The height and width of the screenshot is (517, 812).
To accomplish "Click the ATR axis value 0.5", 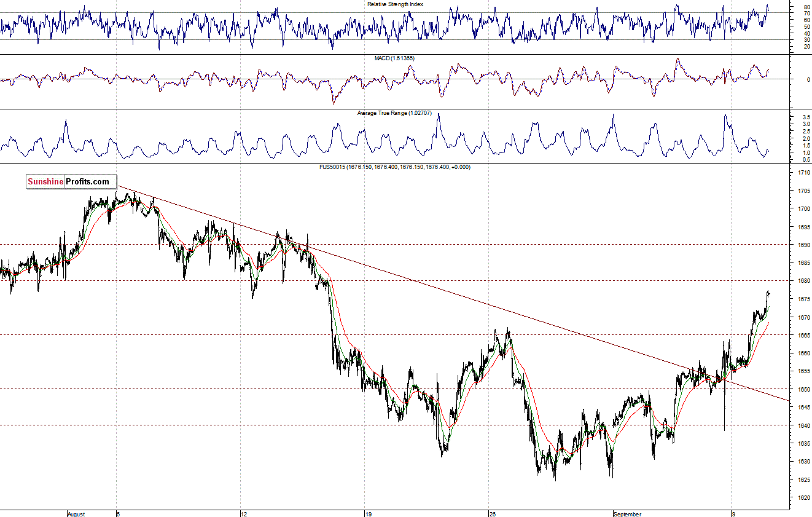I will point(806,160).
